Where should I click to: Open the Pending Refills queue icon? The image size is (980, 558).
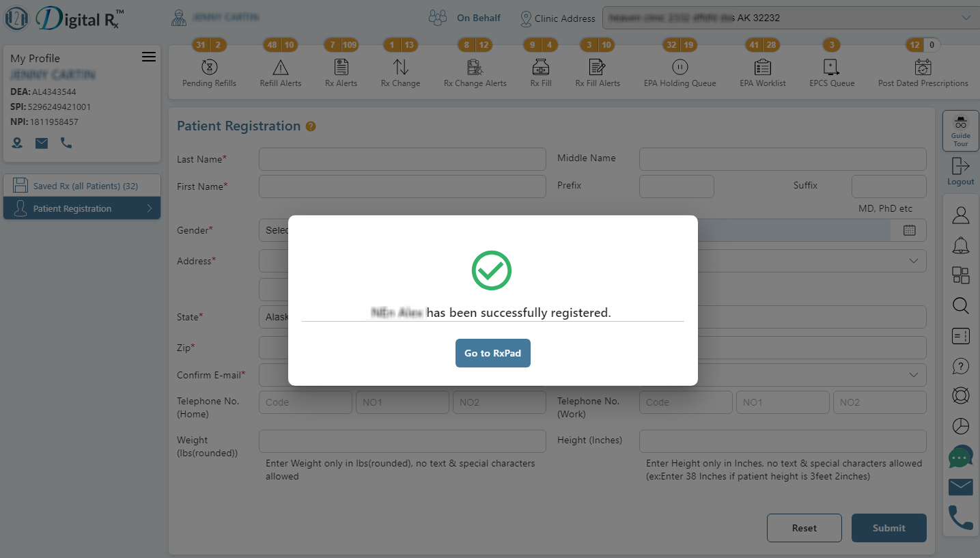point(209,67)
